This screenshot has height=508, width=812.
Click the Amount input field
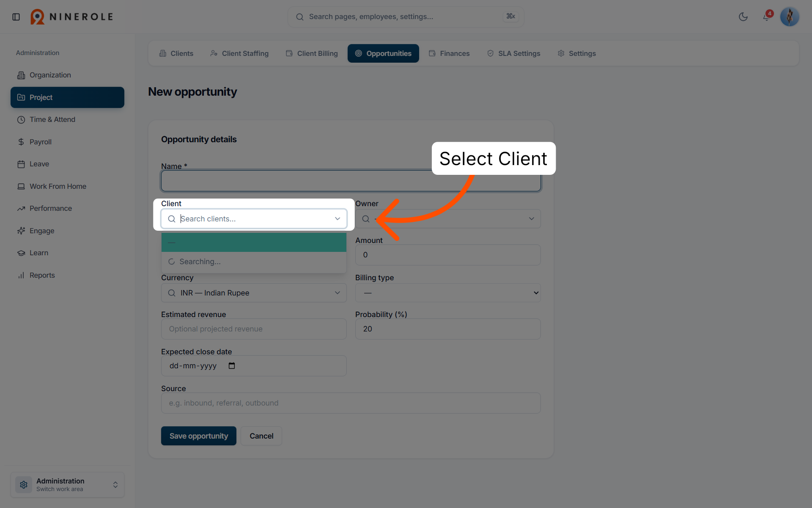448,255
